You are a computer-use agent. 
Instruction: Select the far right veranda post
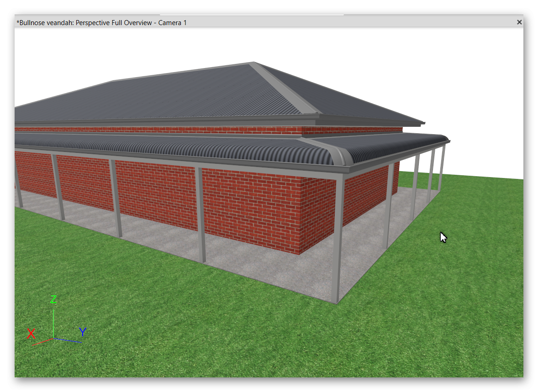pos(442,168)
